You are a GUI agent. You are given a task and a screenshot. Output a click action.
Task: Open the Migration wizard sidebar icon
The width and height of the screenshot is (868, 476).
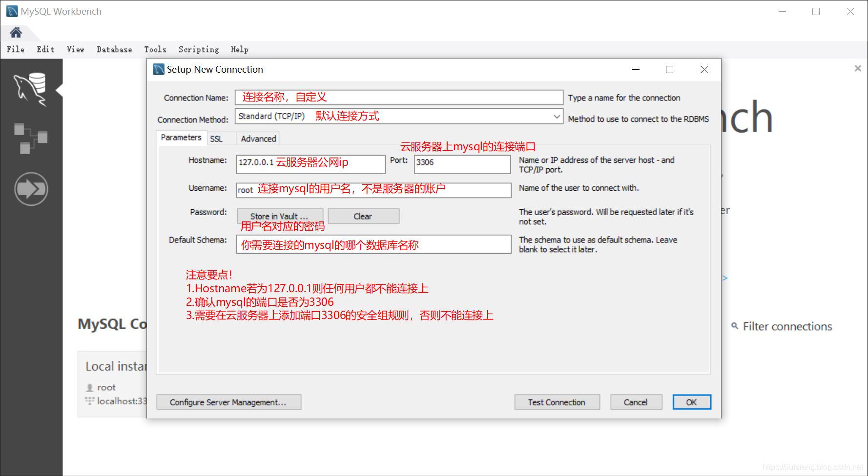pos(31,189)
